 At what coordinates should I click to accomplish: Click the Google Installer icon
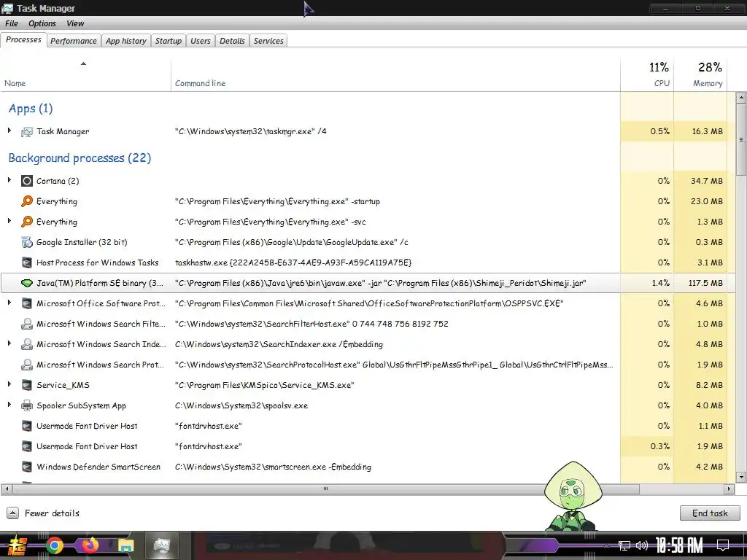27,242
